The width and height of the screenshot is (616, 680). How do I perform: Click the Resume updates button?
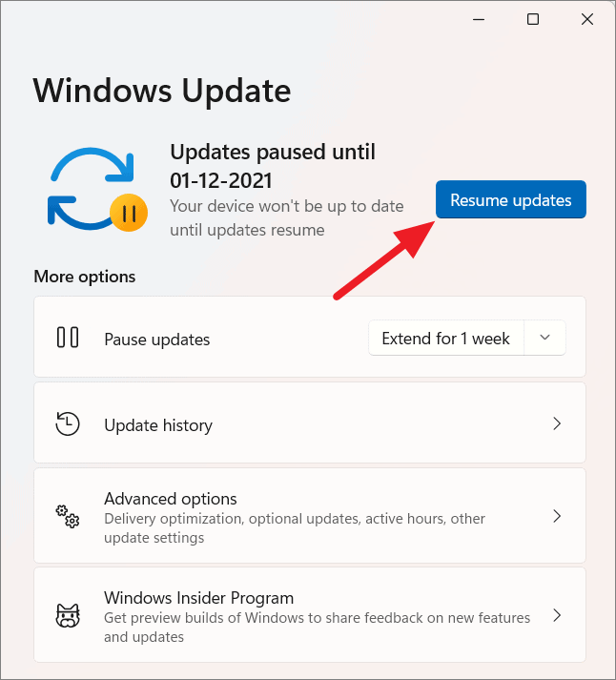click(511, 199)
